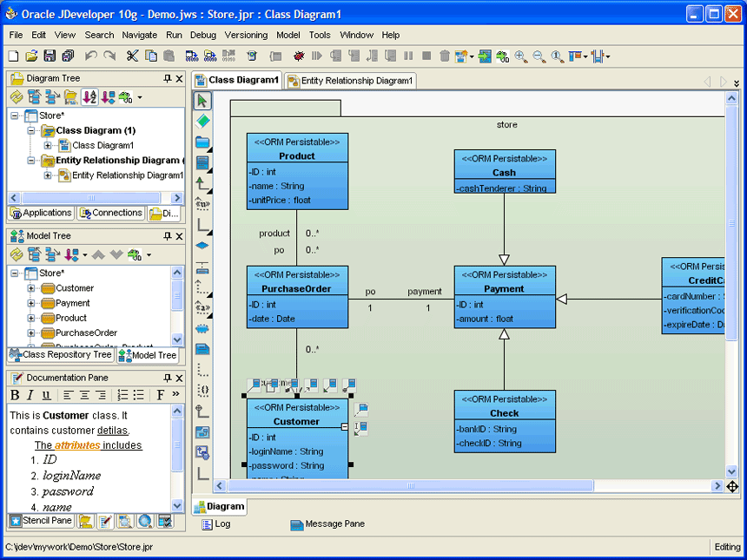The width and height of the screenshot is (747, 560).
Task: Switch to Entity Relationship Diagram1 tab
Action: (351, 81)
